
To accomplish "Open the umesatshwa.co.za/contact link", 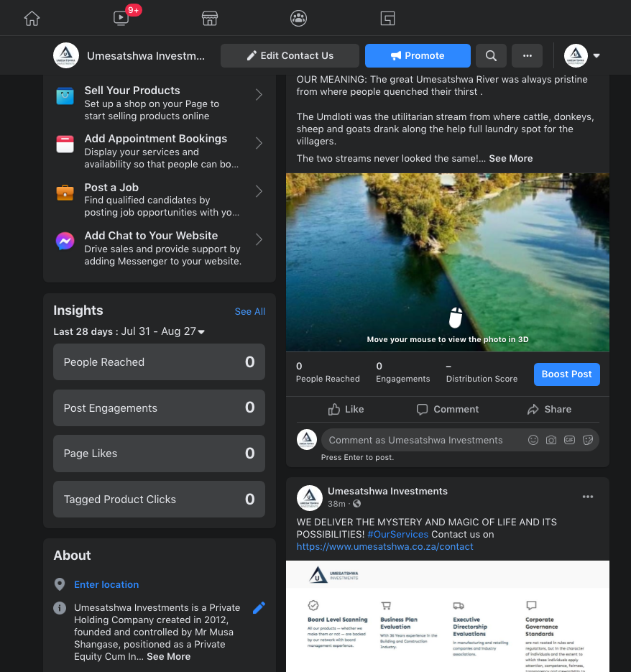I will [x=385, y=547].
